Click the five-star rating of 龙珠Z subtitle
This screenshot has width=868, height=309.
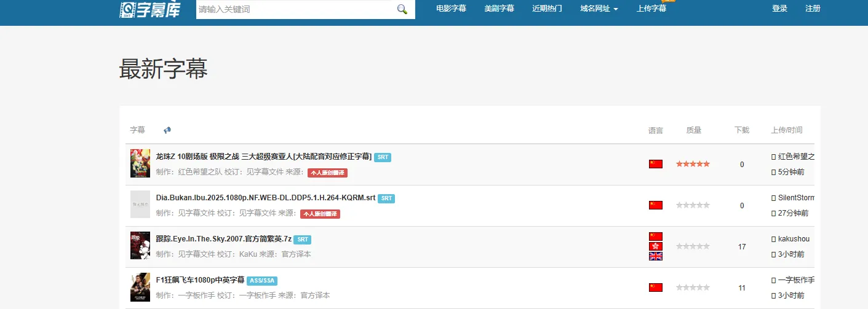(x=693, y=164)
